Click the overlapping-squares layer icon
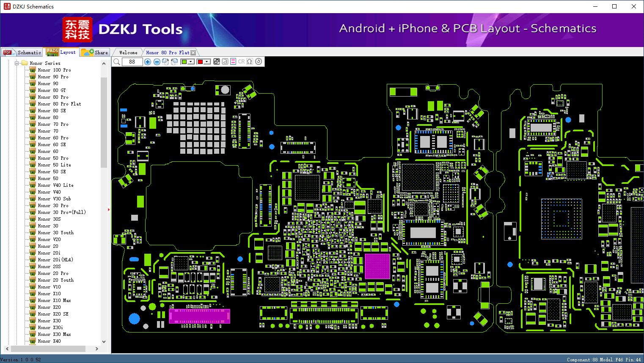The width and height of the screenshot is (644, 363). click(217, 61)
